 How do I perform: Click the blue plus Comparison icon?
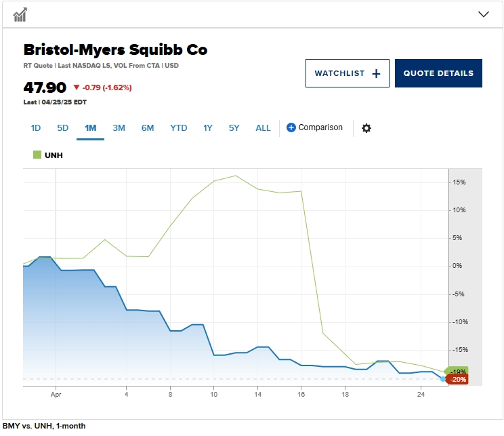[x=291, y=127]
